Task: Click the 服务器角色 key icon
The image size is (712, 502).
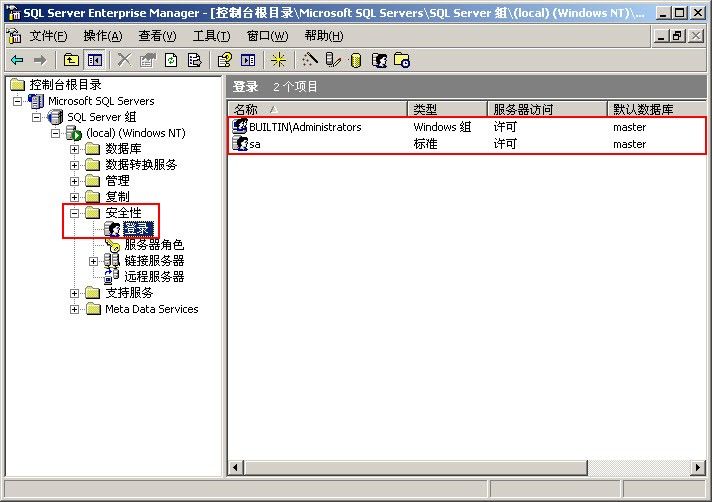Action: (x=113, y=246)
